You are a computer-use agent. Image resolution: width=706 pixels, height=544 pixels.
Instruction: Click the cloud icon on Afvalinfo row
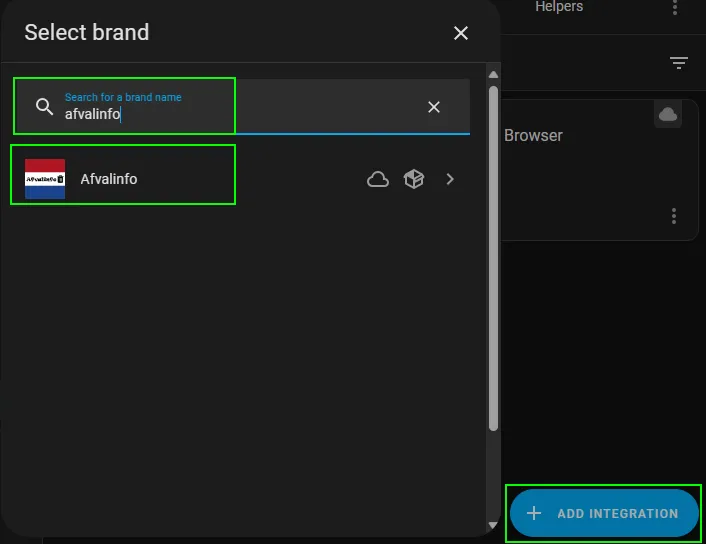point(378,179)
